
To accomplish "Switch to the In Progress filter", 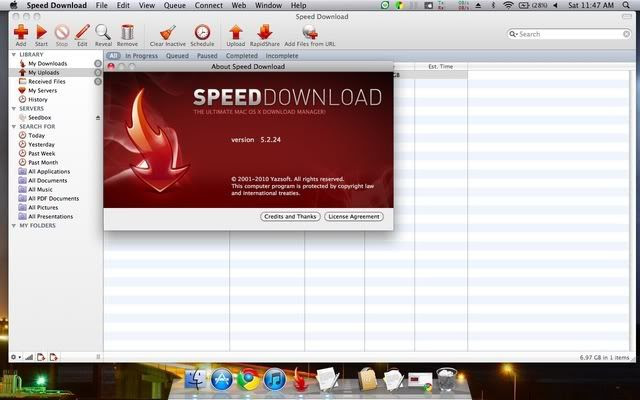I will (x=141, y=56).
